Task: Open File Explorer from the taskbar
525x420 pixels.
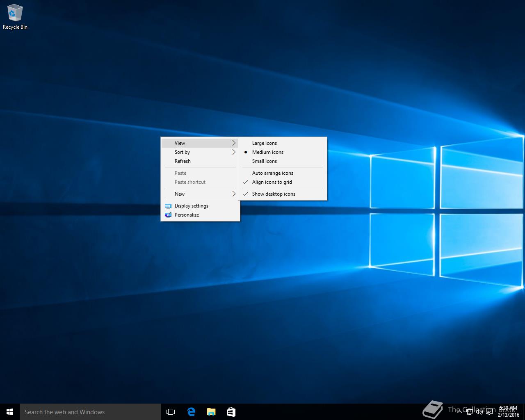Action: [x=211, y=412]
